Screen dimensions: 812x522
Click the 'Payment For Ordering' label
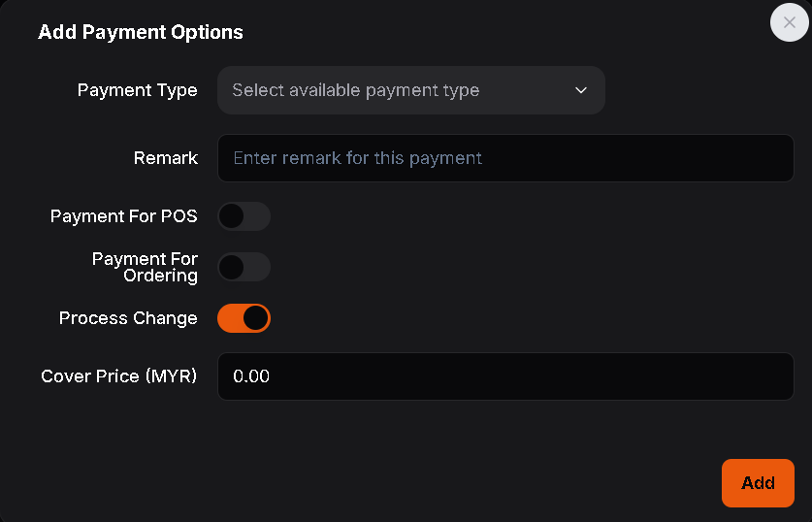(x=145, y=267)
